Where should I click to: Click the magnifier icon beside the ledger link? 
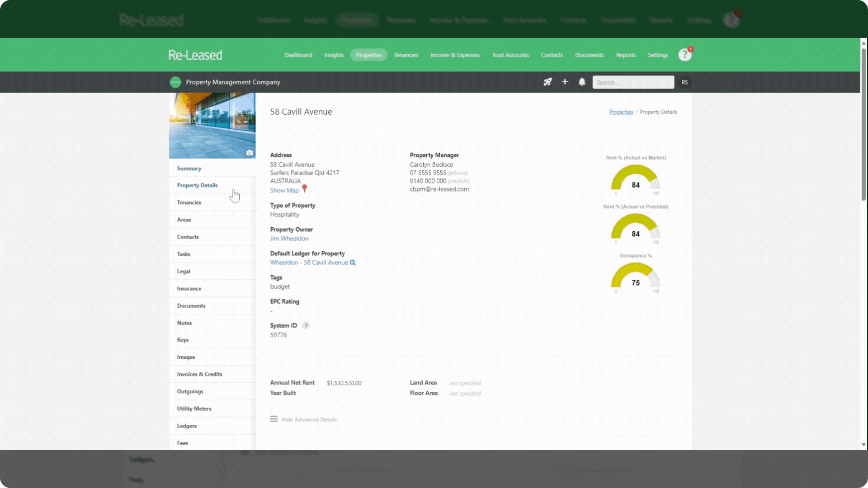tap(353, 263)
